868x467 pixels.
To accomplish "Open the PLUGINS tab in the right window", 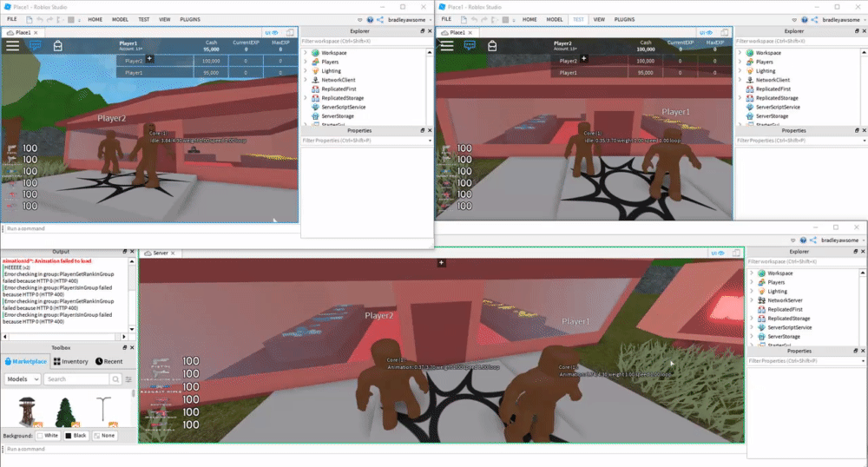I will click(624, 19).
